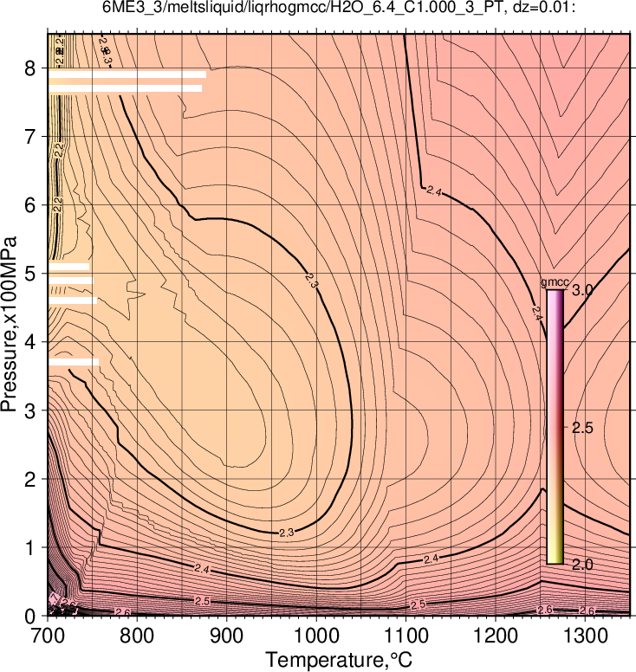Select the Pressure,x100MPa axis label
636x672 pixels.
[x=9, y=324]
